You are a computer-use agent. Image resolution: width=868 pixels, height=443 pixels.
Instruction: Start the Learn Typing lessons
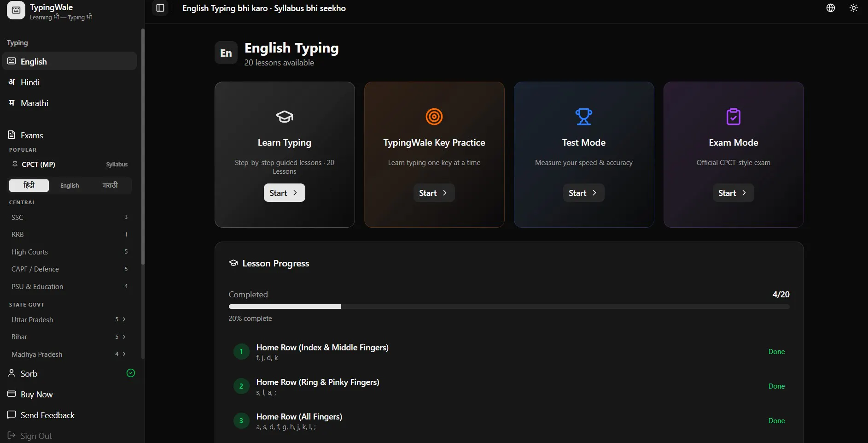pyautogui.click(x=285, y=193)
